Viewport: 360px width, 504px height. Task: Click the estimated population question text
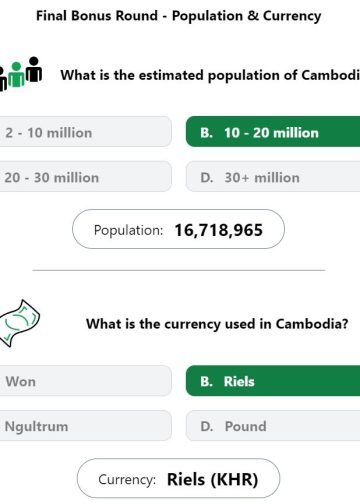[210, 75]
